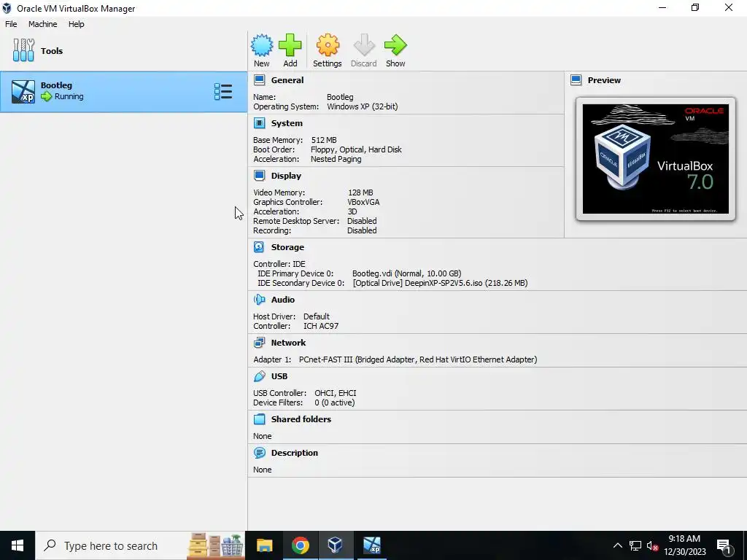Viewport: 747px width, 560px height.
Task: Click the System section chip icon
Action: 259,123
